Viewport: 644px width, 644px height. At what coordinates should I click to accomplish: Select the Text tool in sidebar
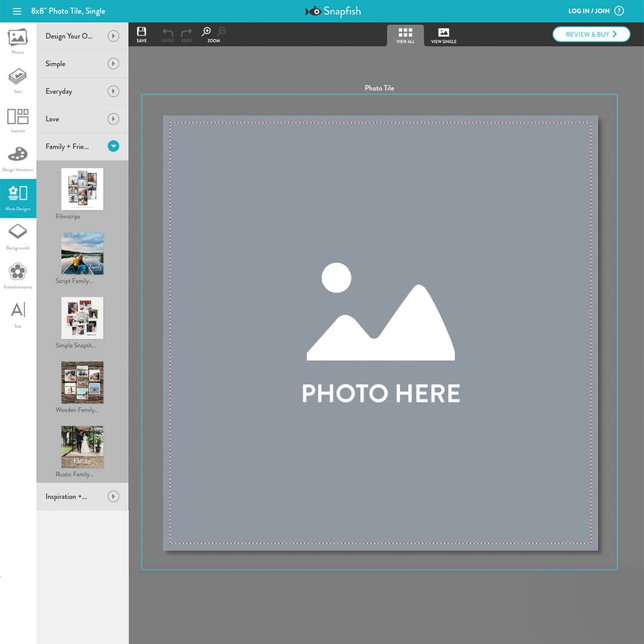(x=18, y=315)
